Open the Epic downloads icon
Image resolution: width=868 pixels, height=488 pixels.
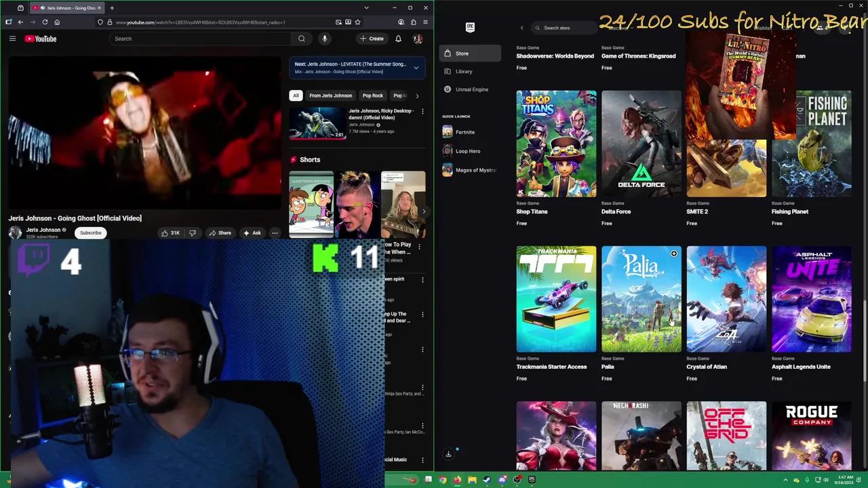click(448, 454)
